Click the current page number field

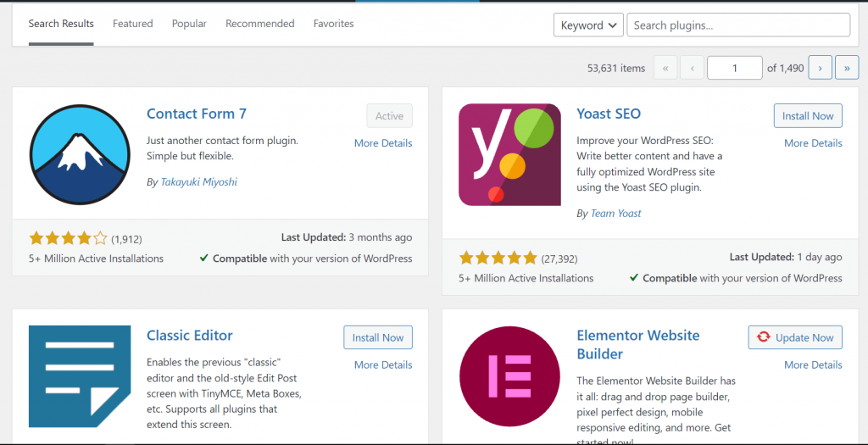click(x=735, y=68)
